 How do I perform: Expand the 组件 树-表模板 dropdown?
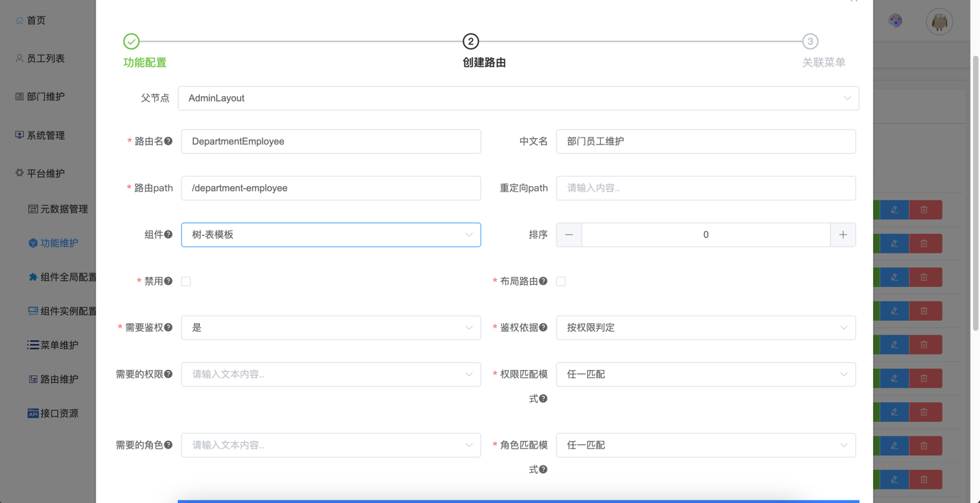click(331, 234)
